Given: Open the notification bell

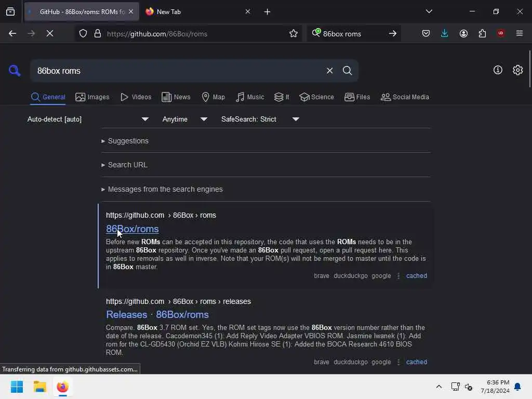Looking at the screenshot, I should click(x=517, y=387).
